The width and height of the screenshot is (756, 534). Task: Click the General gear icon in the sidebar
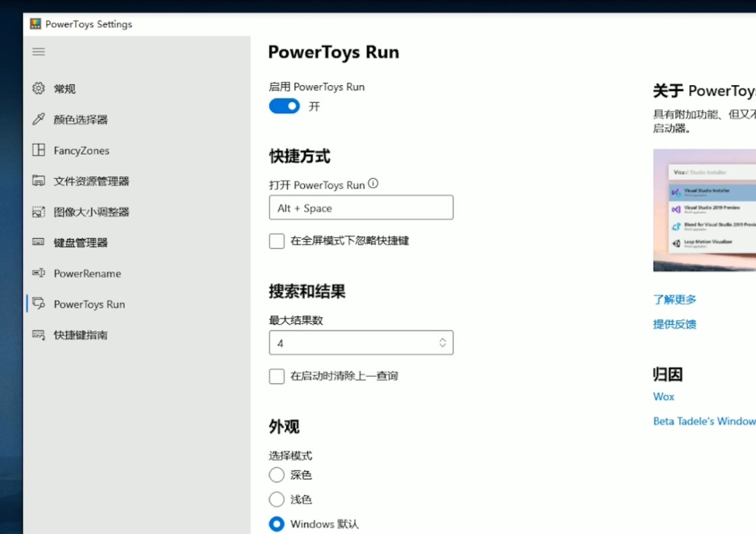[38, 88]
